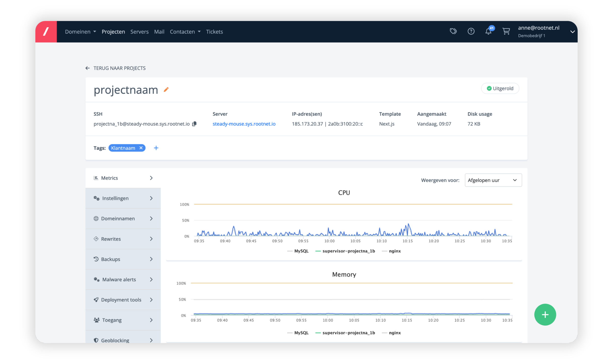The height and width of the screenshot is (364, 613).
Task: Click the tags icon in the top bar
Action: (453, 31)
